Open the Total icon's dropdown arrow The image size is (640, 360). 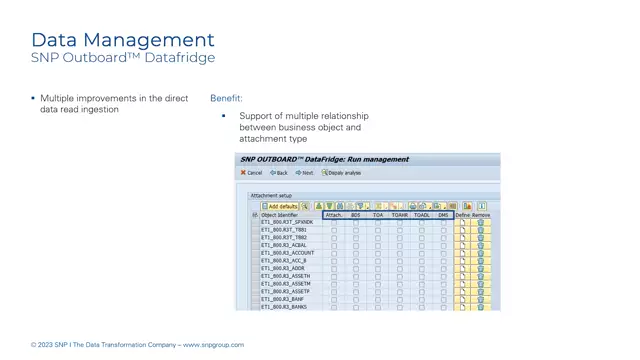[385, 207]
